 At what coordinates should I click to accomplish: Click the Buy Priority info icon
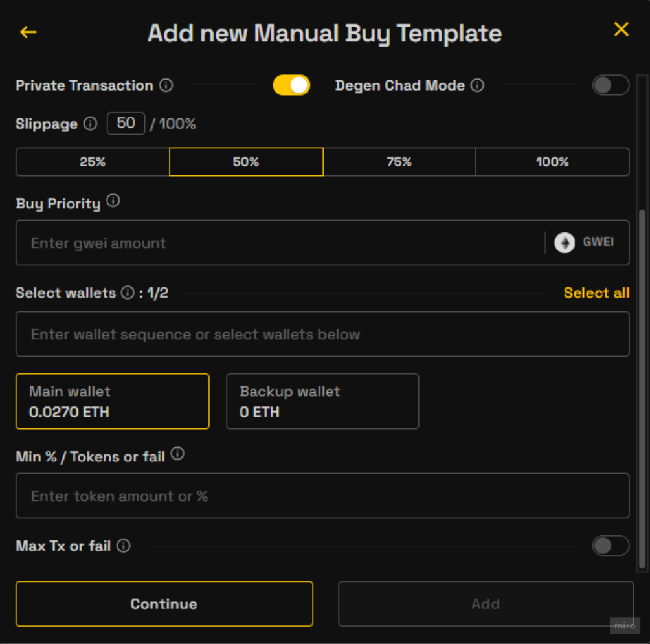[x=113, y=201]
